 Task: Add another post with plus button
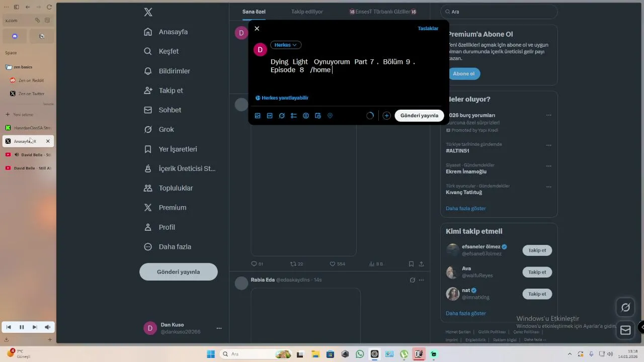click(386, 116)
